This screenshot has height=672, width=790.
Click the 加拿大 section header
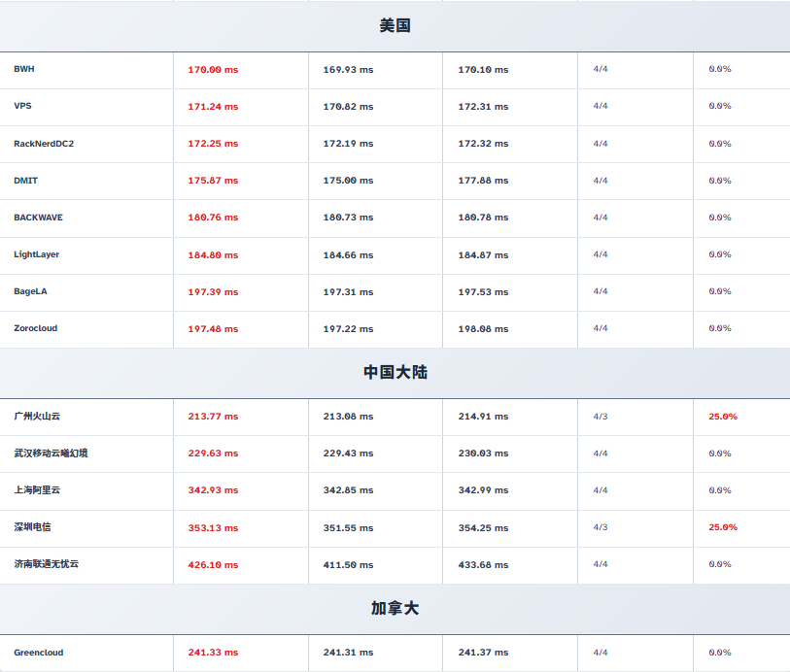(395, 609)
